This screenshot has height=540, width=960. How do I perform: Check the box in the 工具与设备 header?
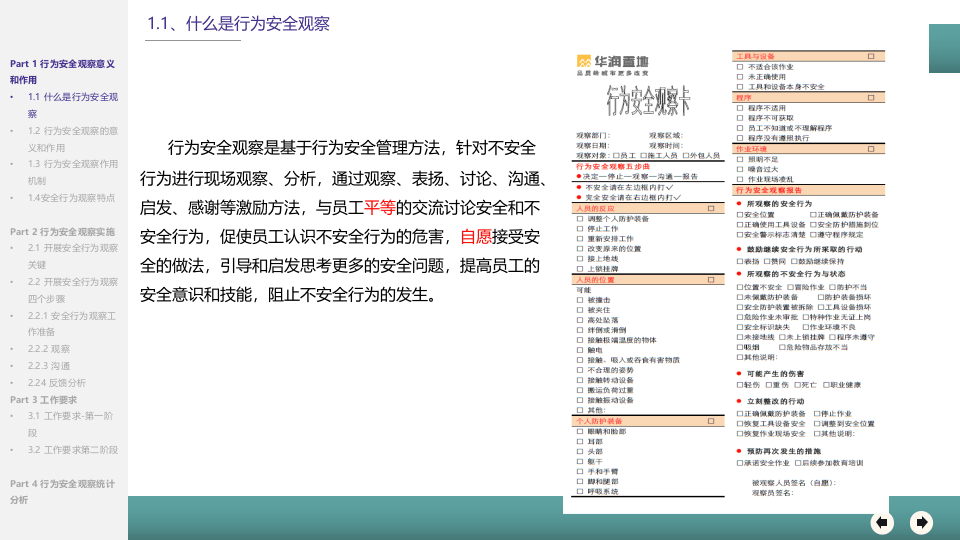[871, 56]
